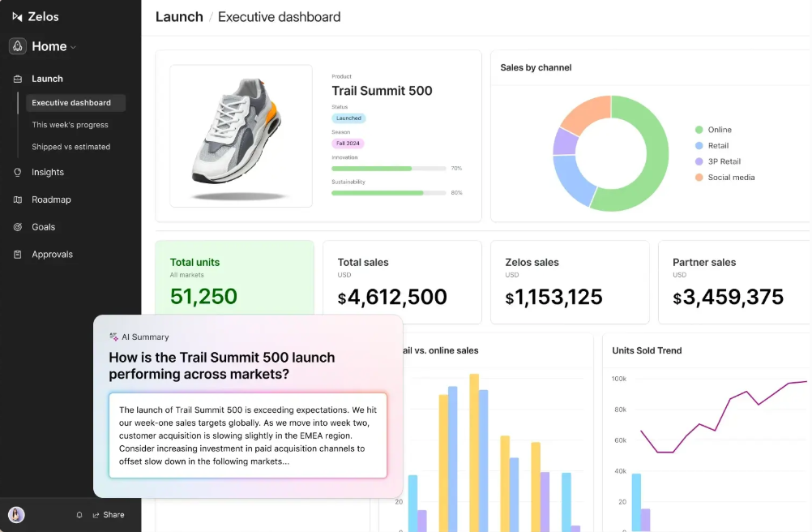Click the Total sales value $4,612,500
This screenshot has height=532, width=812.
(392, 297)
